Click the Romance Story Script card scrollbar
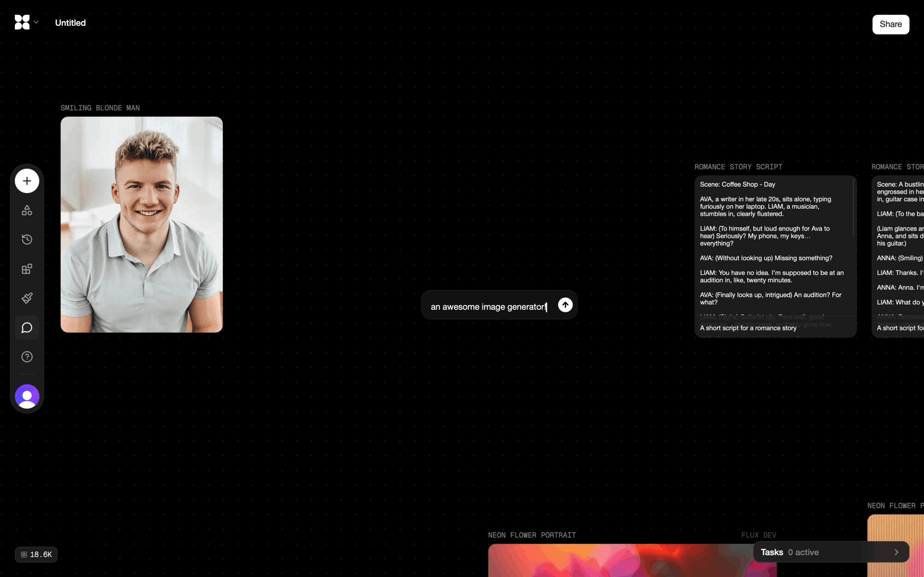 click(853, 208)
